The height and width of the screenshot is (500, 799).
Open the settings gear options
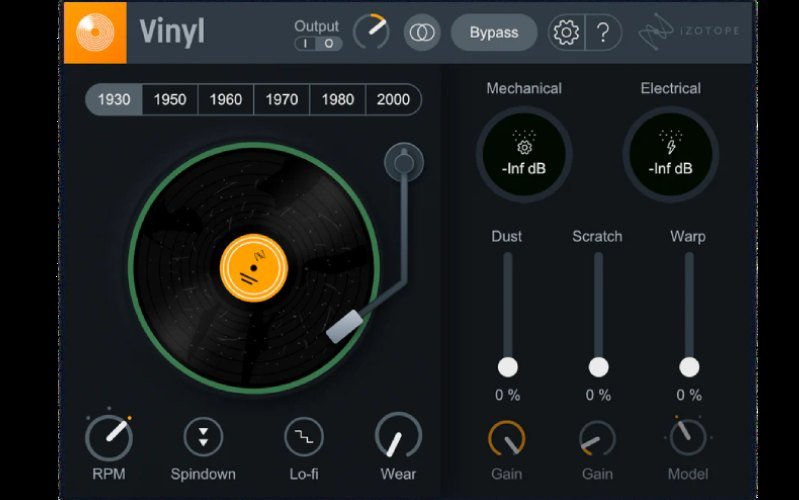(x=566, y=33)
